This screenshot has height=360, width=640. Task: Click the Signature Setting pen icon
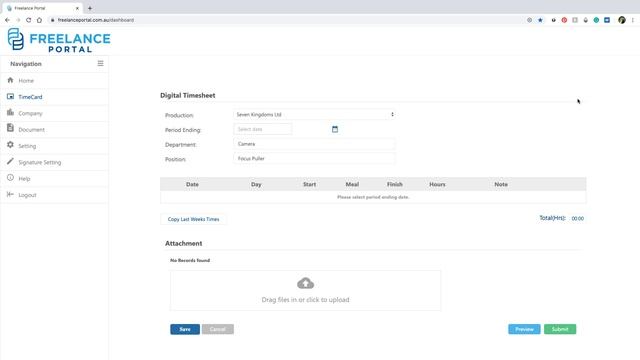coord(10,161)
